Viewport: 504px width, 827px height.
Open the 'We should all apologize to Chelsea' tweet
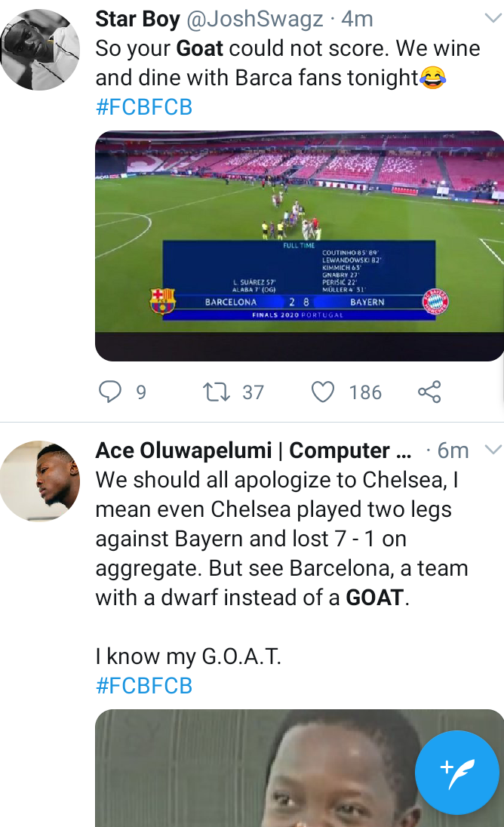pyautogui.click(x=281, y=539)
